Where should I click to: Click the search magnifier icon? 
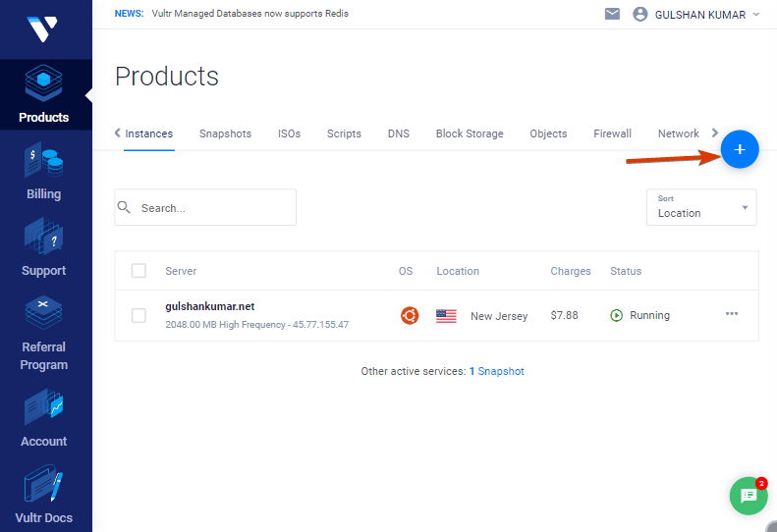tap(124, 207)
